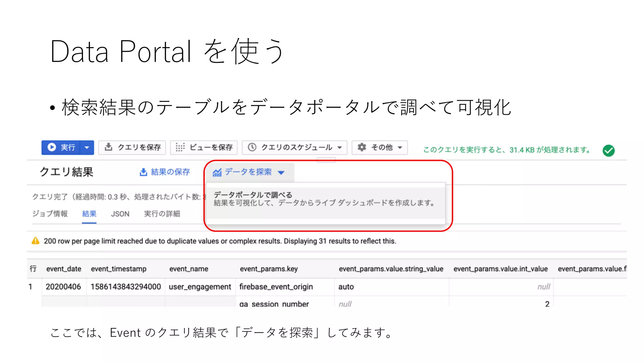Click クエリを保存 button
The height and width of the screenshot is (362, 644).
132,147
